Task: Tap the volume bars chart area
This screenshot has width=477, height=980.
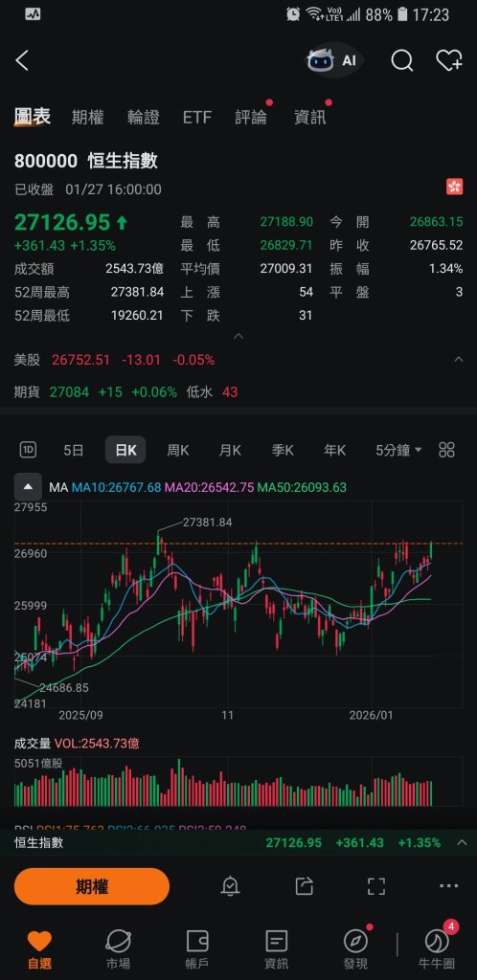Action: pyautogui.click(x=238, y=782)
